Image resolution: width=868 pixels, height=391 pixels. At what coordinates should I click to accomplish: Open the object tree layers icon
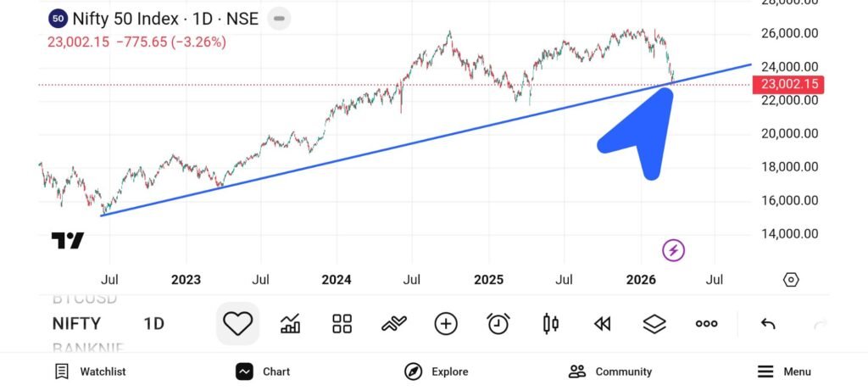(x=654, y=323)
